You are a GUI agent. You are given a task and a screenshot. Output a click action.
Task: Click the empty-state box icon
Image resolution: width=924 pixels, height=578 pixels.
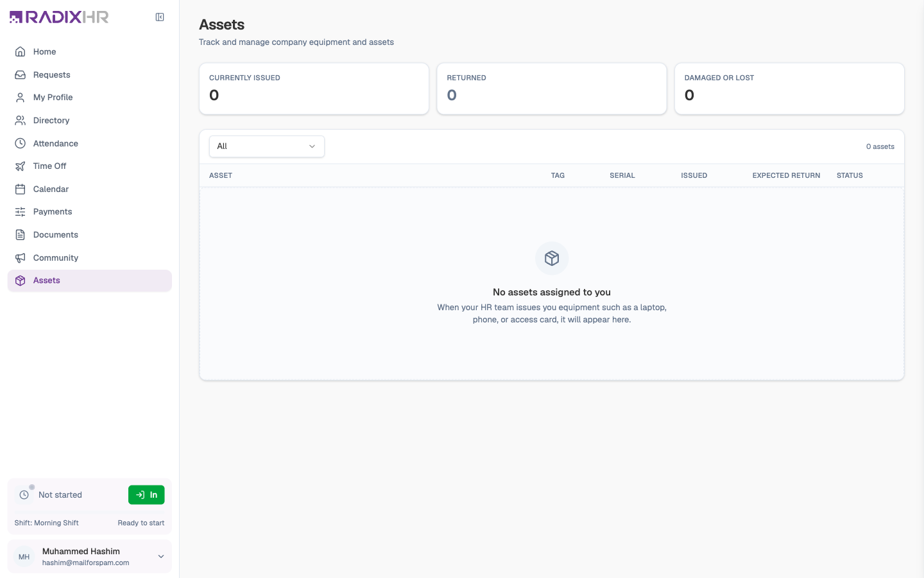[x=552, y=258]
